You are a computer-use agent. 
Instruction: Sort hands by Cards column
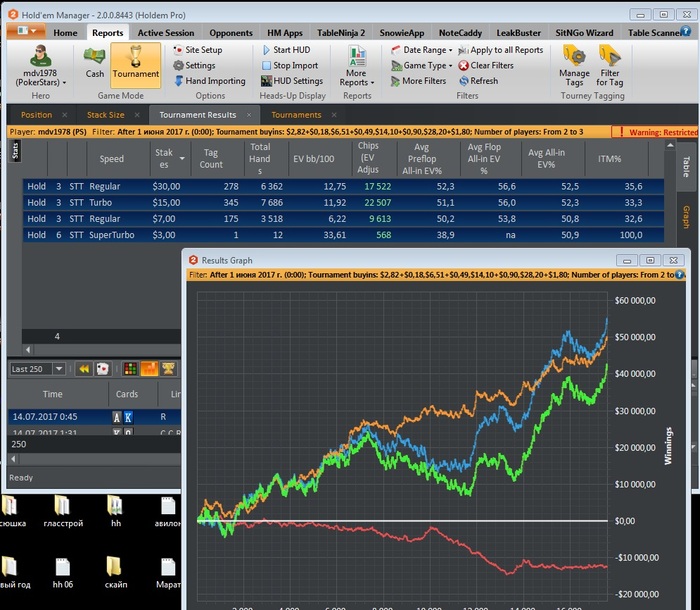click(x=127, y=394)
